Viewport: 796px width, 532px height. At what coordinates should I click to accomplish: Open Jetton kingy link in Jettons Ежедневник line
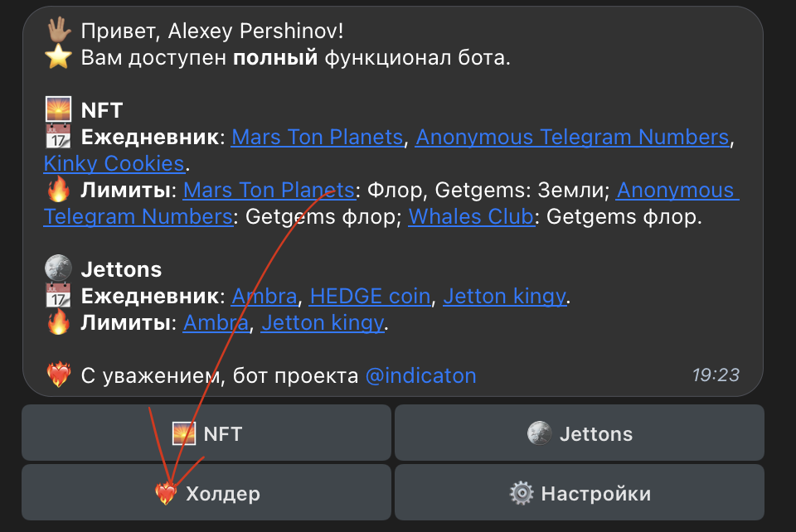coord(504,297)
